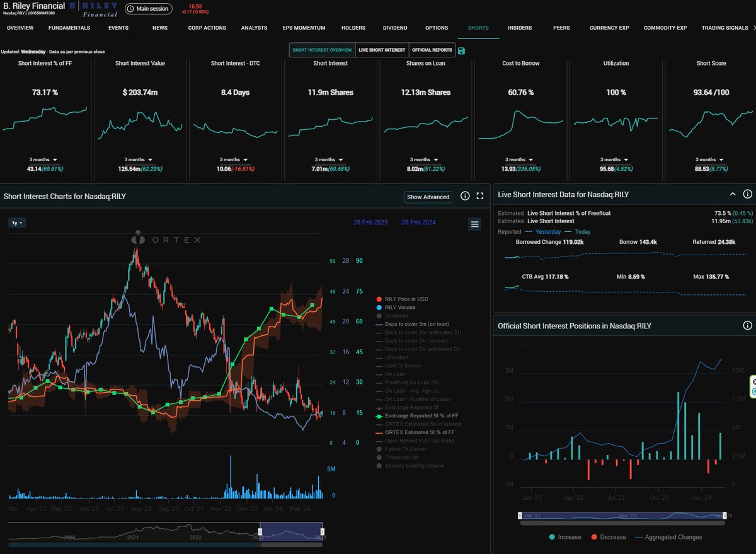This screenshot has width=756, height=554.
Task: Click info icon on Live Short Interest Data
Action: (748, 194)
